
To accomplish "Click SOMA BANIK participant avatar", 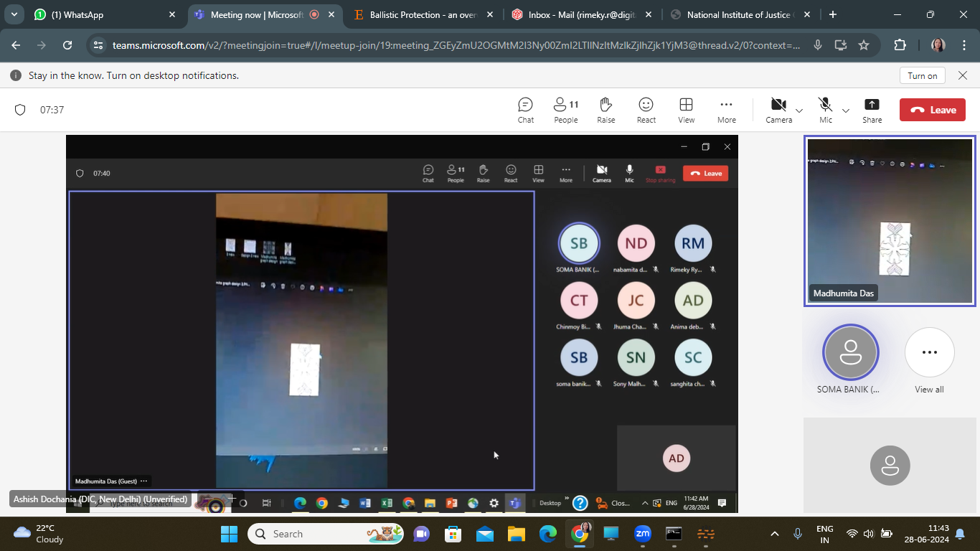I will click(x=850, y=352).
